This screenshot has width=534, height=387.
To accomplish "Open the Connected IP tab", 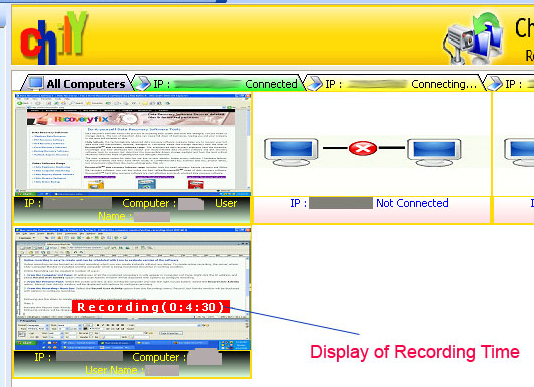I will [x=218, y=83].
